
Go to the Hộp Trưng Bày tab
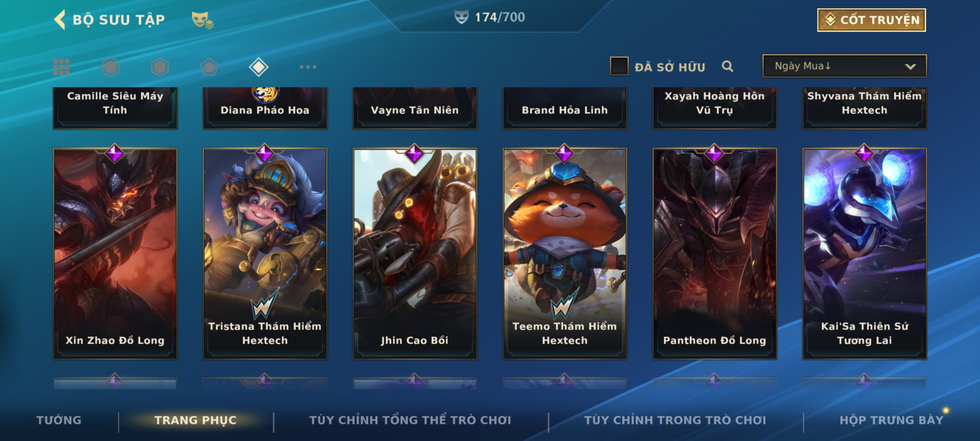[x=891, y=420]
